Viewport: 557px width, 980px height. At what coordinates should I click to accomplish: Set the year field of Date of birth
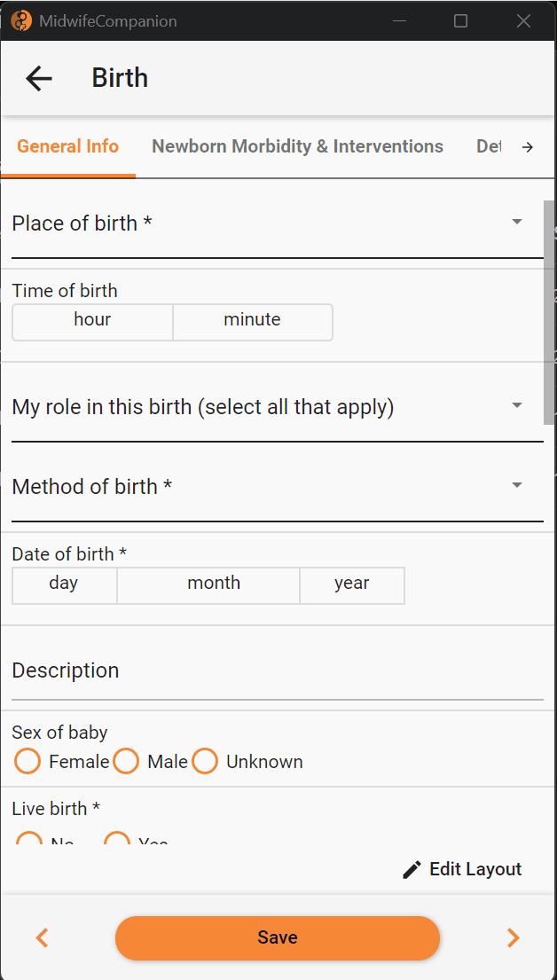pos(352,585)
